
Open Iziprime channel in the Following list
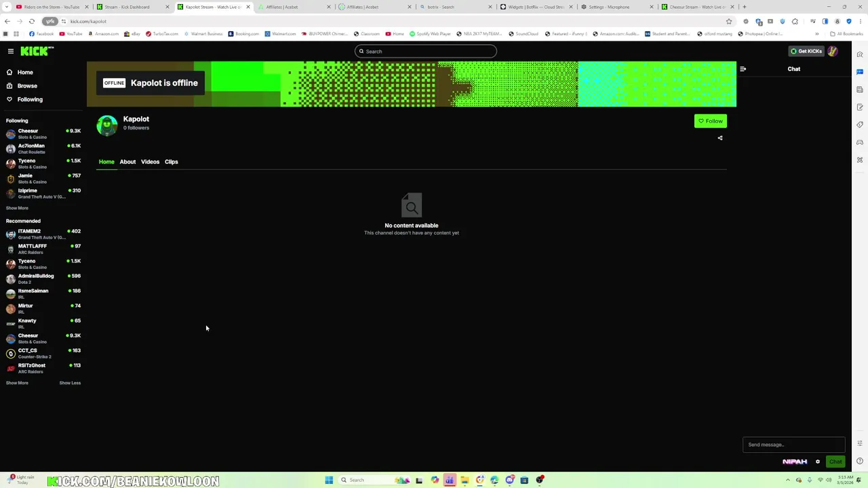[43, 193]
